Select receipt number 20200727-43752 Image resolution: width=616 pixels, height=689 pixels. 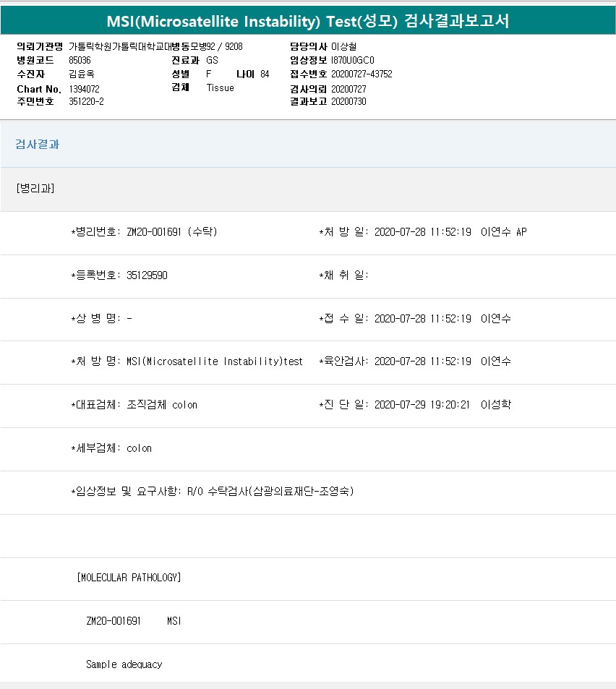pos(362,74)
